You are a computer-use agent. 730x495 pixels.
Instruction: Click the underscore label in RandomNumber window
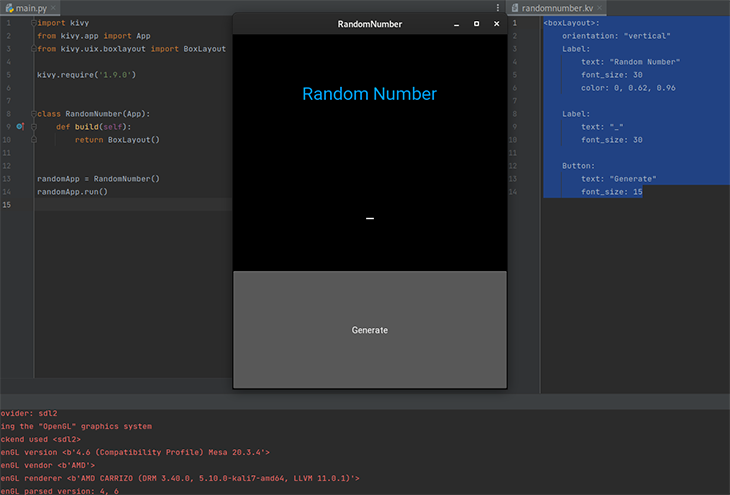tap(370, 218)
